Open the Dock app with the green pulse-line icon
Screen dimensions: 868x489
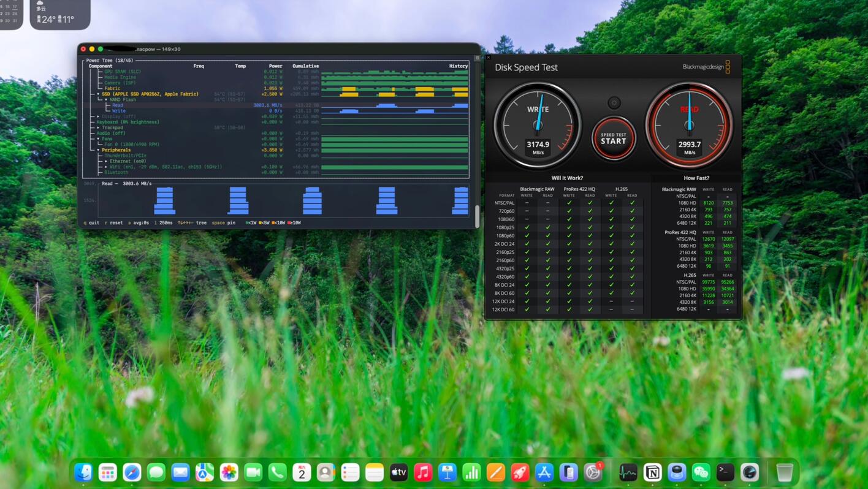coord(628,472)
